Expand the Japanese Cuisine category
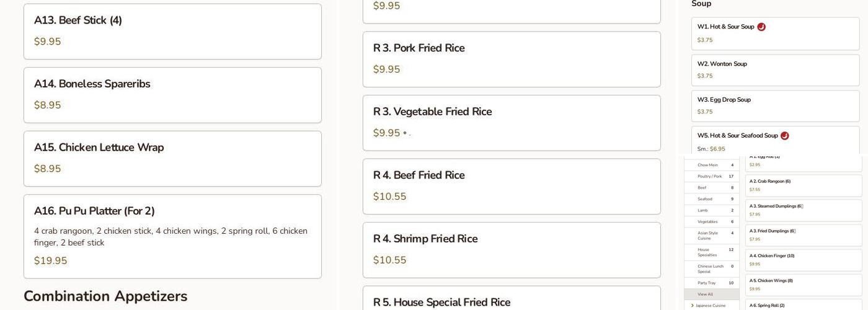This screenshot has height=310, width=868. point(711,305)
